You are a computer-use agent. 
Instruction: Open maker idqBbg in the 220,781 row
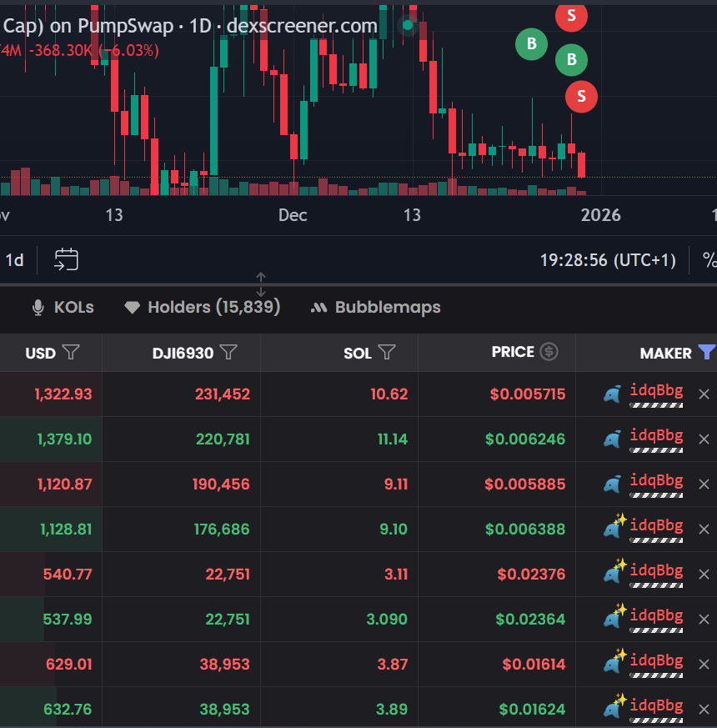pyautogui.click(x=656, y=436)
